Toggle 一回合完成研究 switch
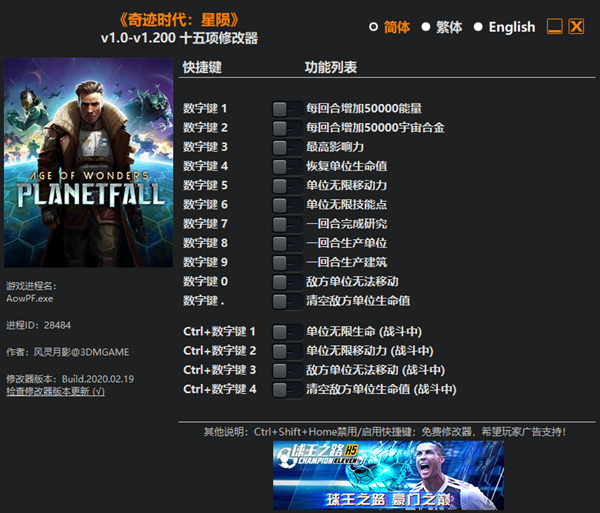600x513 pixels. [287, 224]
